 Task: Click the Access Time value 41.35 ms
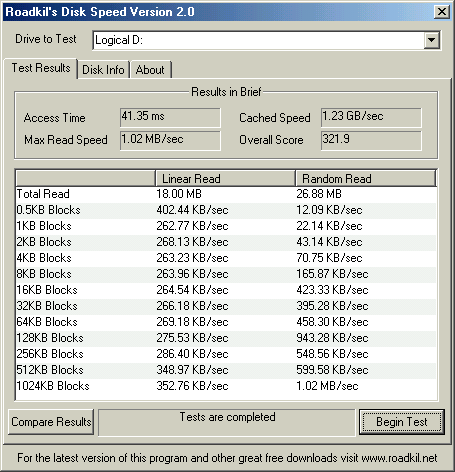coord(170,117)
